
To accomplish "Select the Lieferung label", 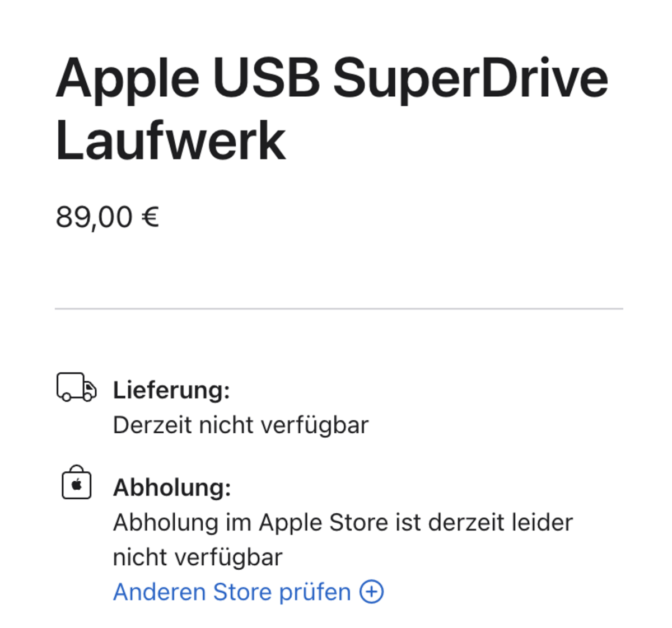I will point(171,390).
